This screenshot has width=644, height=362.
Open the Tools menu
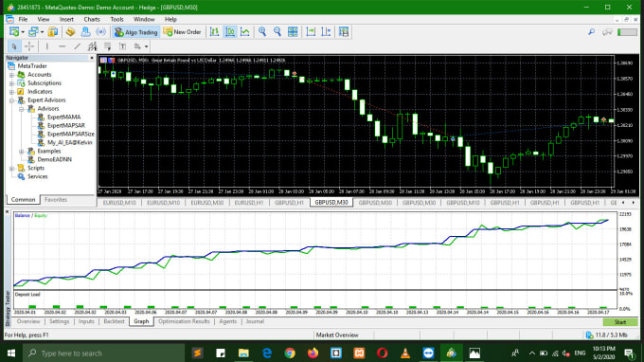pyautogui.click(x=116, y=19)
